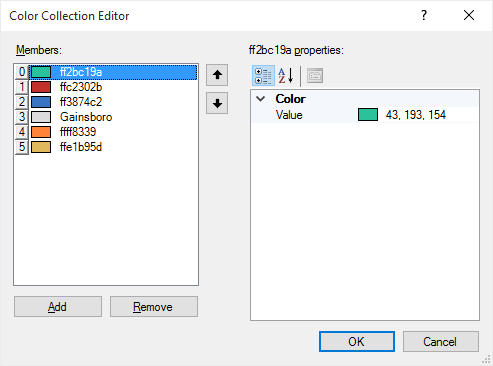Viewport: 493px width, 366px height.
Task: Confirm changes with OK
Action: [357, 342]
